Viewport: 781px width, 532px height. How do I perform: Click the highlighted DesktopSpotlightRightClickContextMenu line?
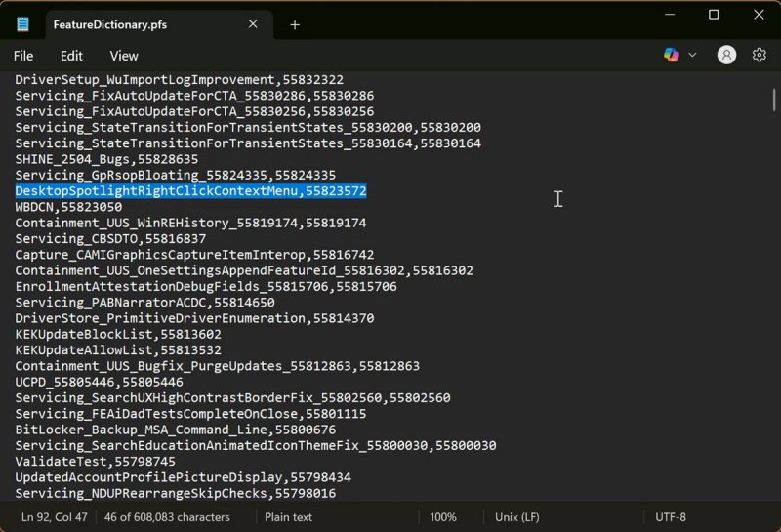(x=190, y=190)
